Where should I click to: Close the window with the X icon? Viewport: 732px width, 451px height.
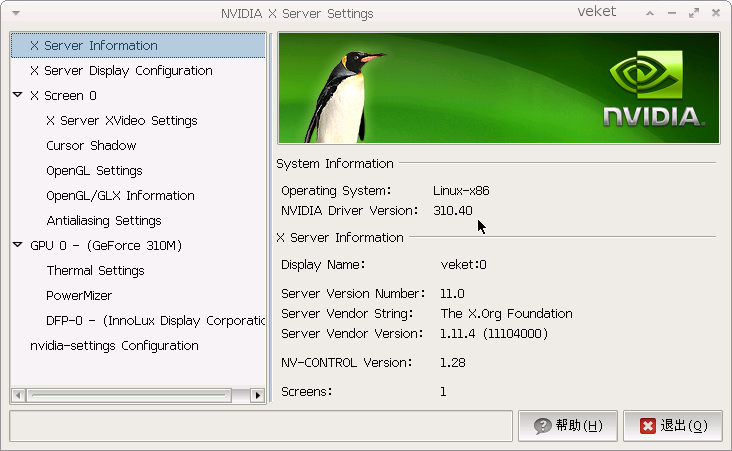[x=716, y=13]
